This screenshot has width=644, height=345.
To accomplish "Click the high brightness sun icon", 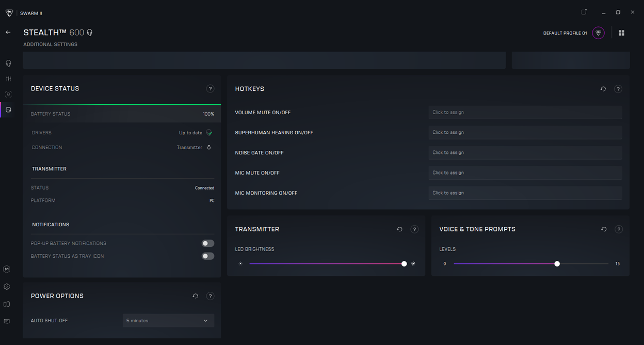I will (413, 264).
